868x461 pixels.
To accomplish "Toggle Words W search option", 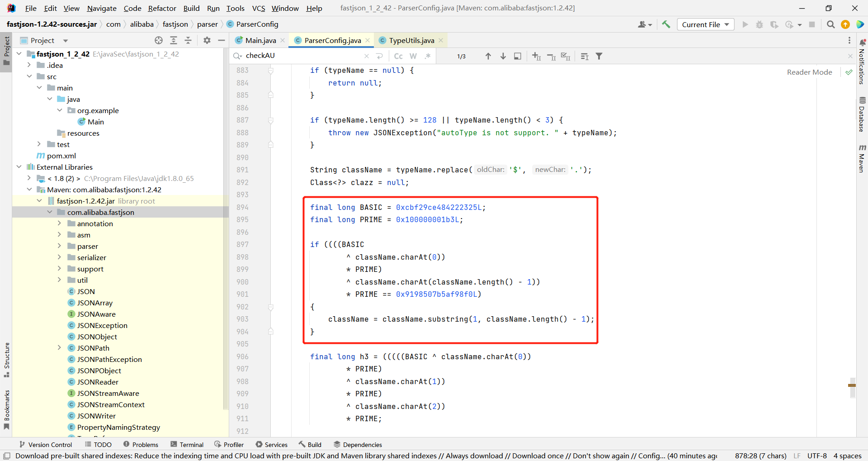I will [x=413, y=56].
